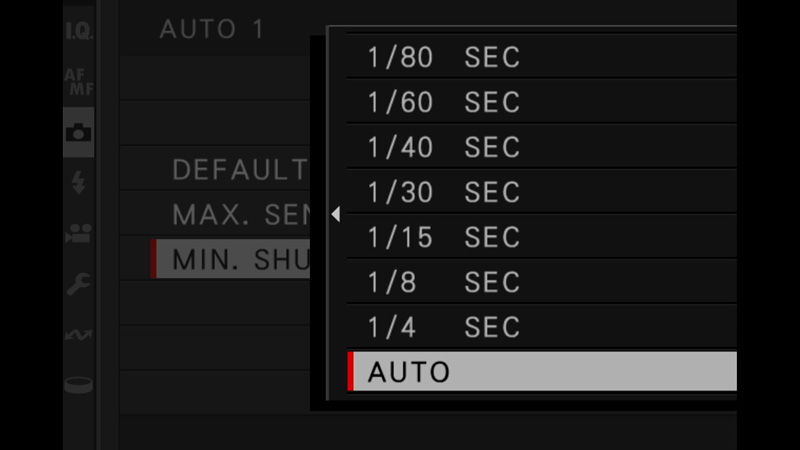The width and height of the screenshot is (800, 450).
Task: Open the wave-arrow icon menu tab
Action: point(79,335)
